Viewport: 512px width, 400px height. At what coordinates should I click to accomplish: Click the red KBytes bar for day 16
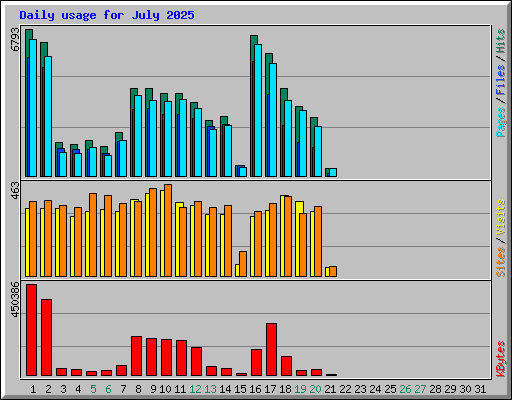click(257, 363)
